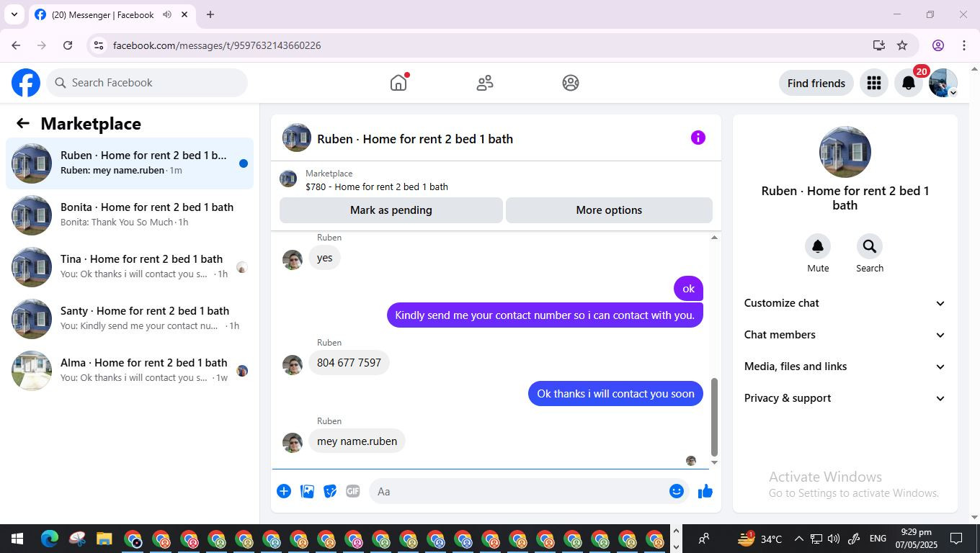Attach a photo with the image icon
980x553 pixels.
(307, 491)
